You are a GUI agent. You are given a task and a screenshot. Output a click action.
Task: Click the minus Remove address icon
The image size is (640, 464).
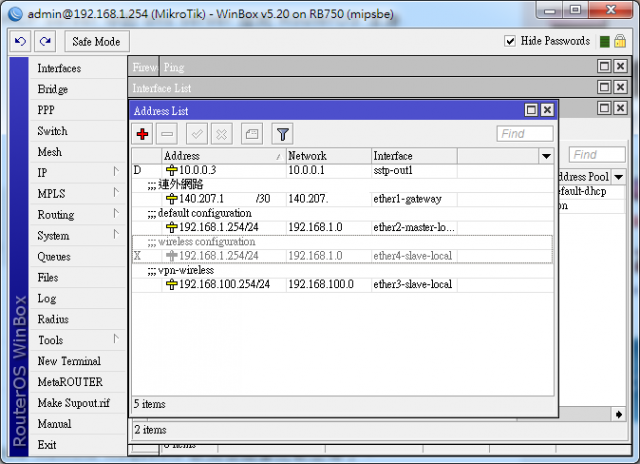(167, 134)
